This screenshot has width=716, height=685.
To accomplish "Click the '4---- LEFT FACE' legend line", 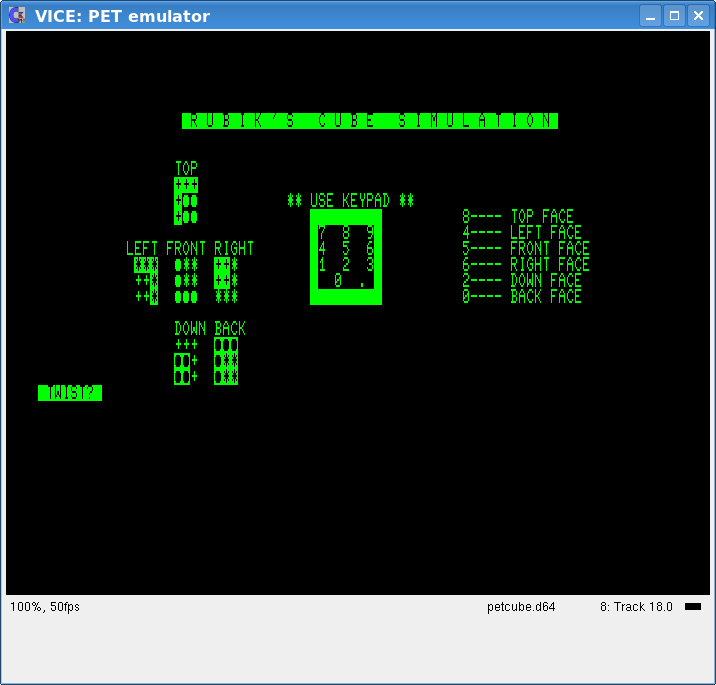I will pos(522,232).
